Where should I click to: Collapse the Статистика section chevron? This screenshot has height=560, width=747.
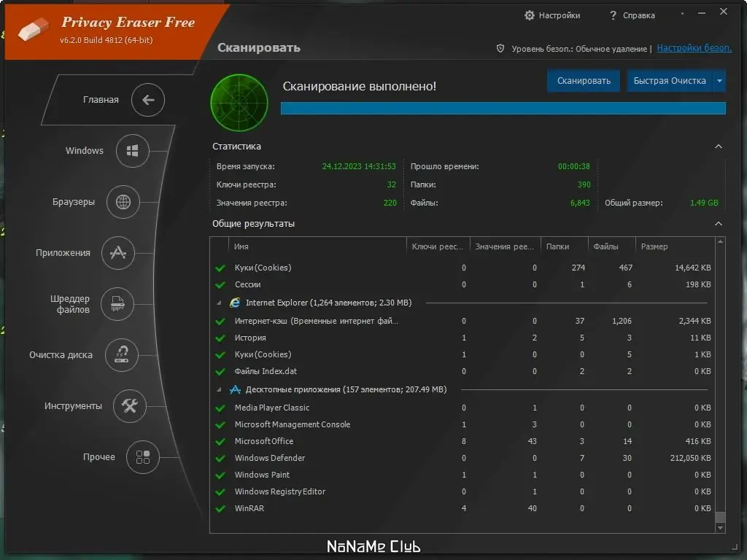719,147
